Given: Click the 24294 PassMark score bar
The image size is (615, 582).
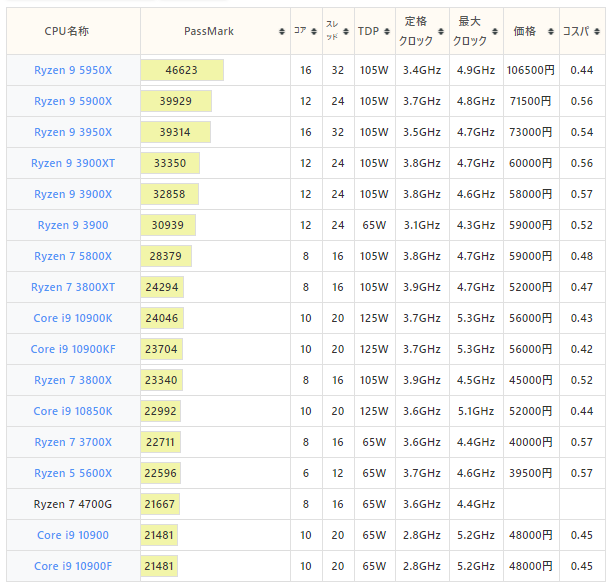Looking at the screenshot, I should pyautogui.click(x=162, y=287).
